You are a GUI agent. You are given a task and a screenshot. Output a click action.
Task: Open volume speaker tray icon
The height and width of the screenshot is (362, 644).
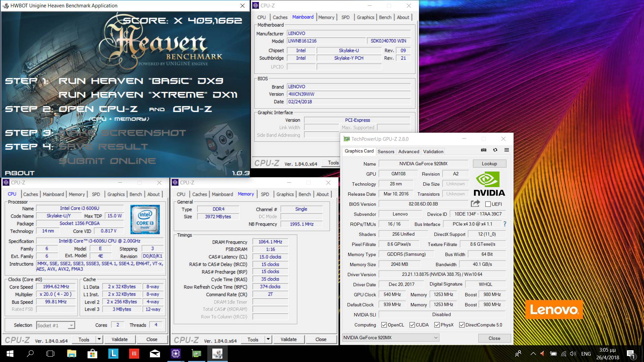click(573, 354)
